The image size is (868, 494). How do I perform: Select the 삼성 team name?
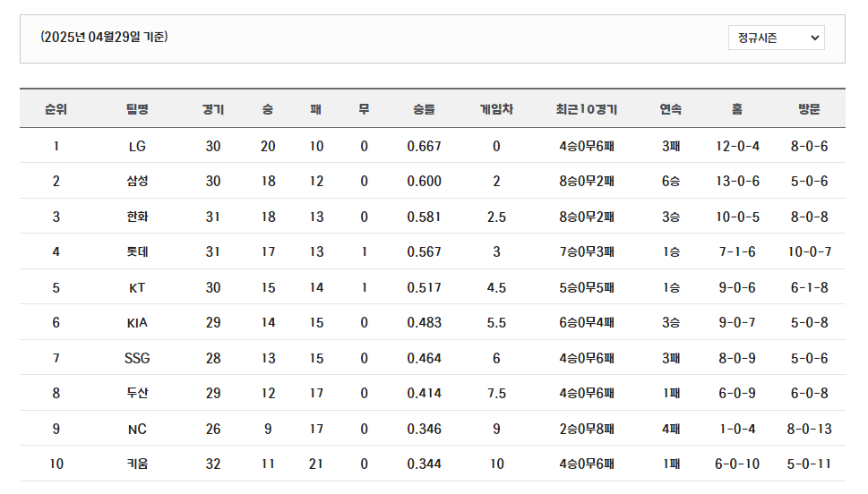coord(137,181)
